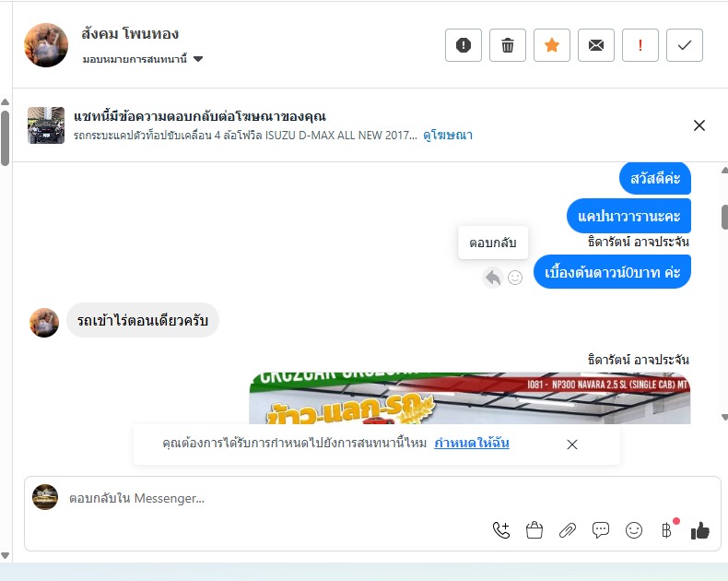Mark conversation done with checkmark
728x581 pixels.
(x=685, y=45)
